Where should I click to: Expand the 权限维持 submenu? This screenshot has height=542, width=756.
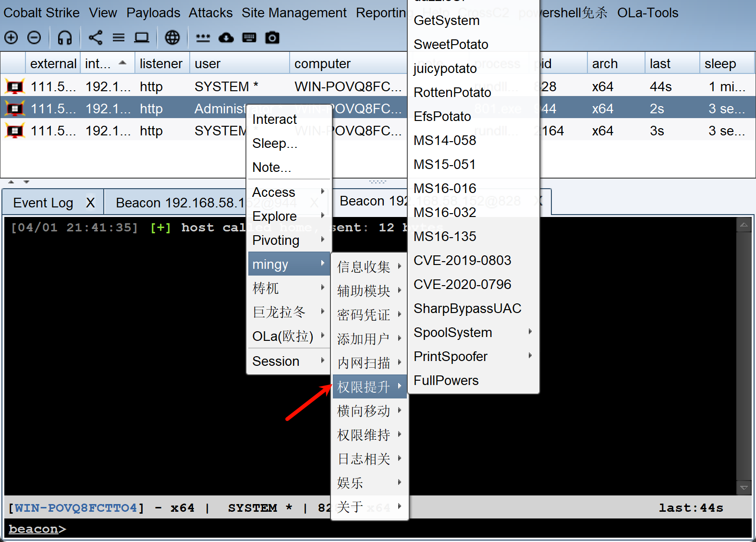(369, 434)
